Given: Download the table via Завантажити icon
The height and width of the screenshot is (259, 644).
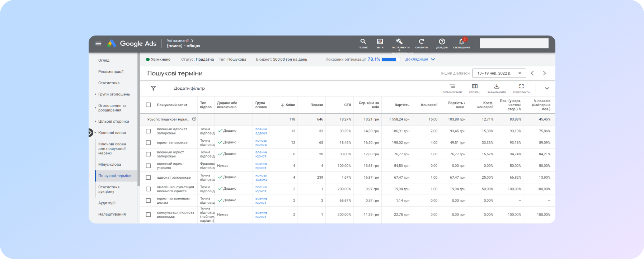Looking at the screenshot, I should (x=497, y=88).
